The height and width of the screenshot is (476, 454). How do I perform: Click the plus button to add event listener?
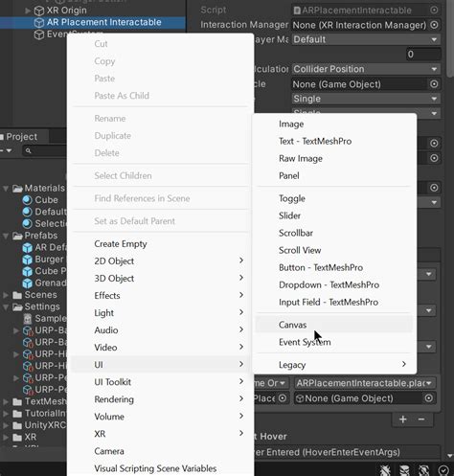coord(403,419)
